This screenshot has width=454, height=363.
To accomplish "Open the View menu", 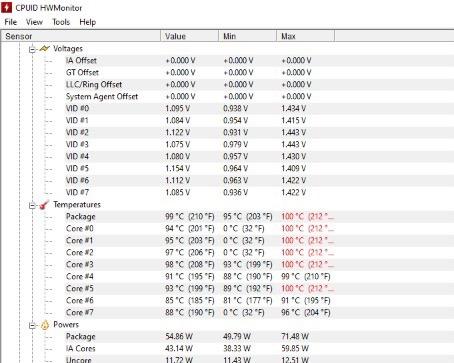I will (x=34, y=22).
